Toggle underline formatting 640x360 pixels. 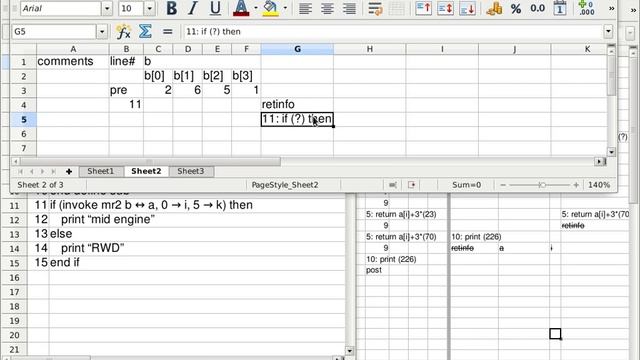pos(215,9)
